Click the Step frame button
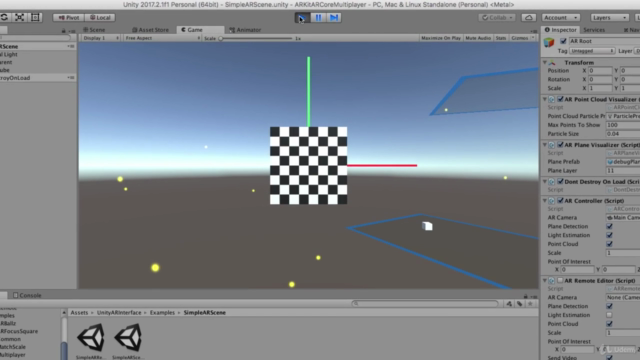 [334, 18]
